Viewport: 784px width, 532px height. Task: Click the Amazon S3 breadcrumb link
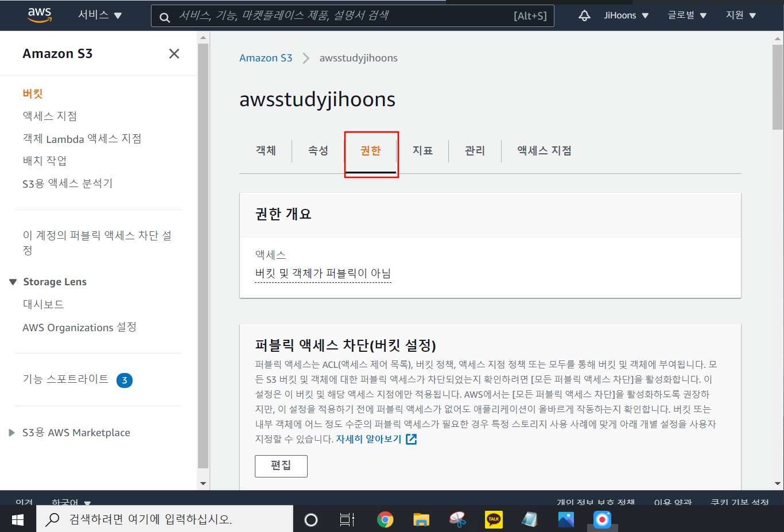pos(266,58)
